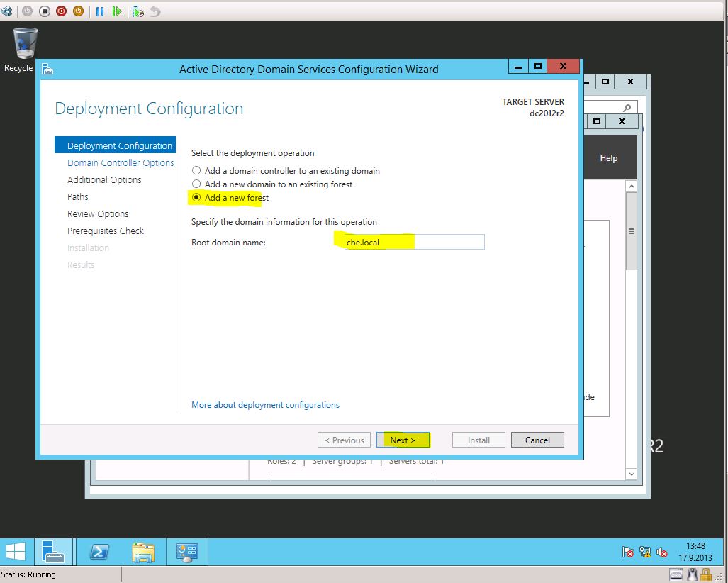Open the Paths step
The image size is (728, 583).
point(77,196)
